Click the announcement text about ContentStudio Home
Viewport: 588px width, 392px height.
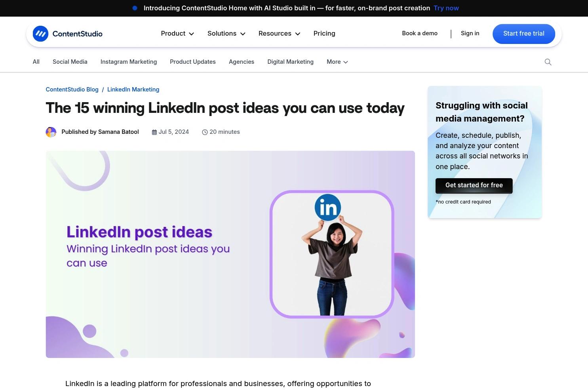pyautogui.click(x=287, y=8)
